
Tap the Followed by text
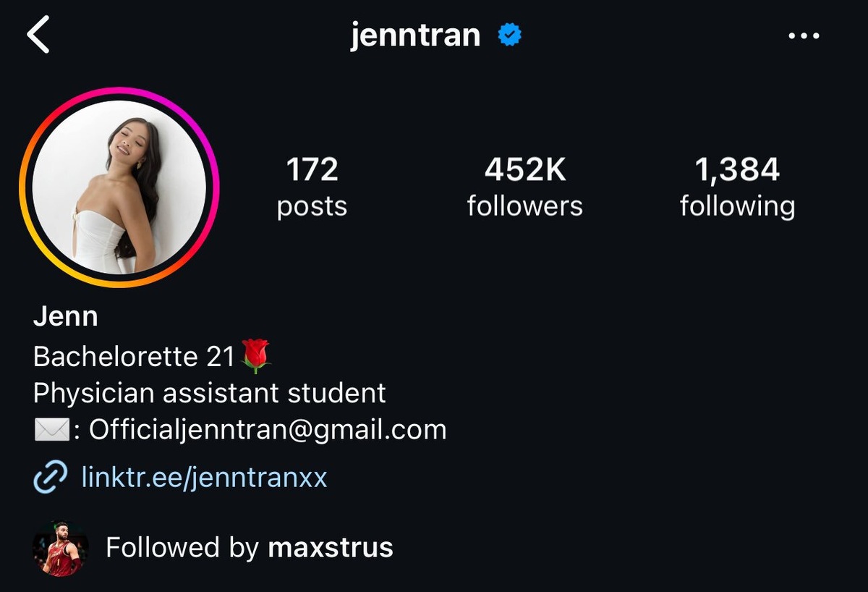tap(182, 547)
